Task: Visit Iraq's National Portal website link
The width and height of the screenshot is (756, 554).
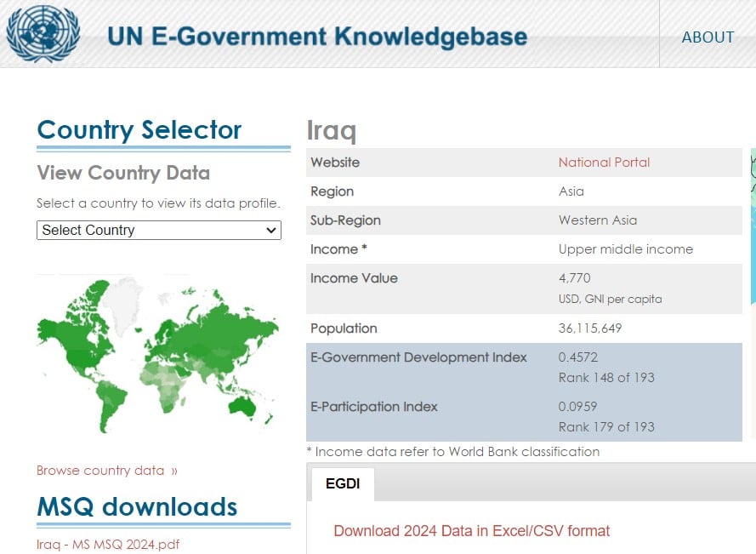Action: tap(604, 163)
